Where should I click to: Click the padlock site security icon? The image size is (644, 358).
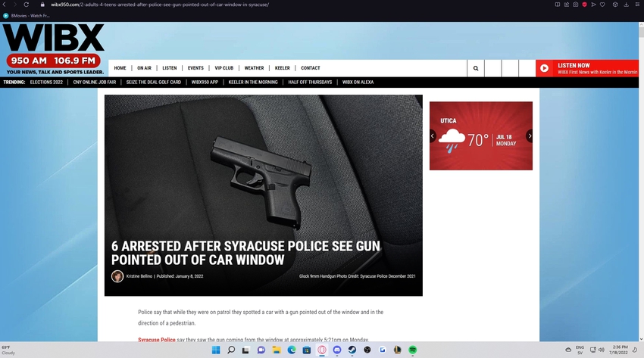[42, 5]
